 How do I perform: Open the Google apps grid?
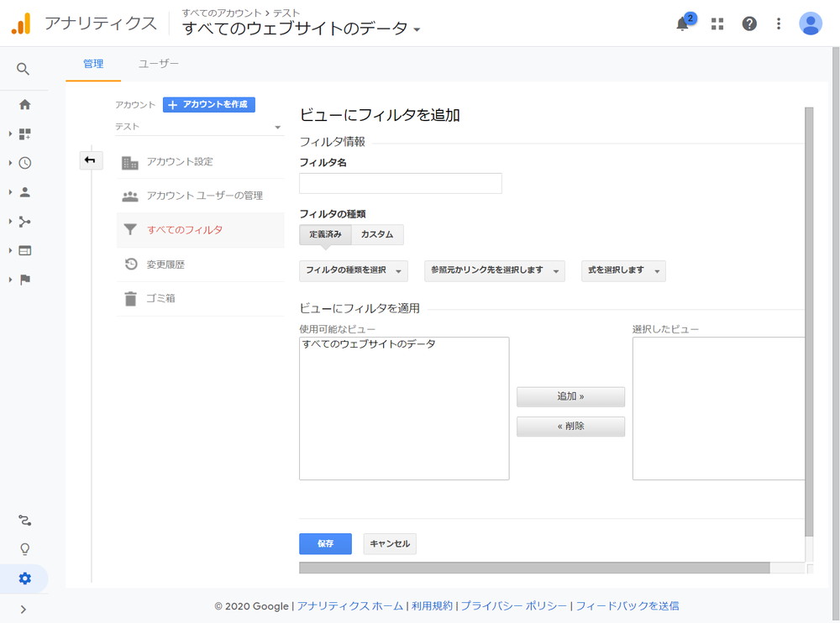[717, 24]
